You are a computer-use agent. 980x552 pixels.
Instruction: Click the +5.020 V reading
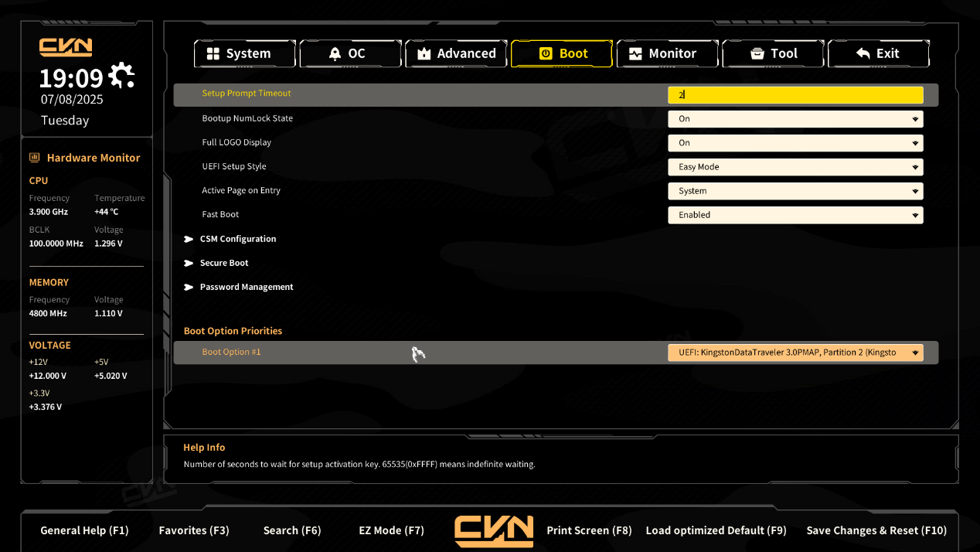pyautogui.click(x=111, y=376)
